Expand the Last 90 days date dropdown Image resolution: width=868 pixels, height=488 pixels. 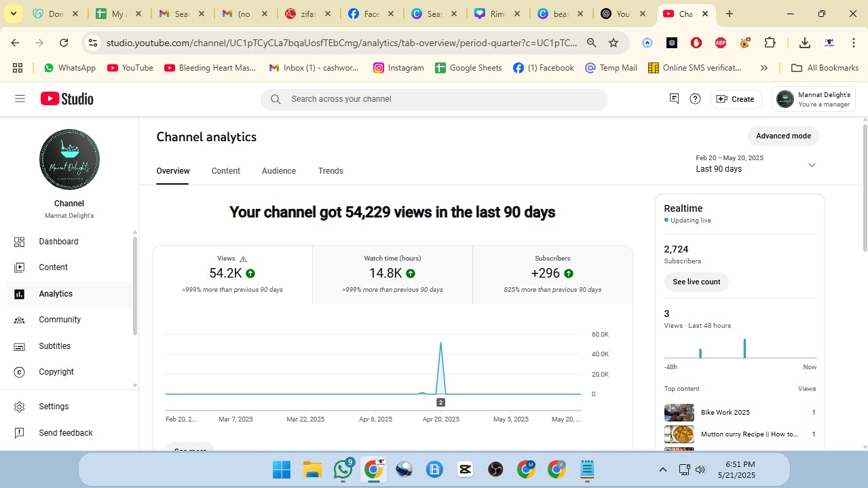click(x=811, y=165)
